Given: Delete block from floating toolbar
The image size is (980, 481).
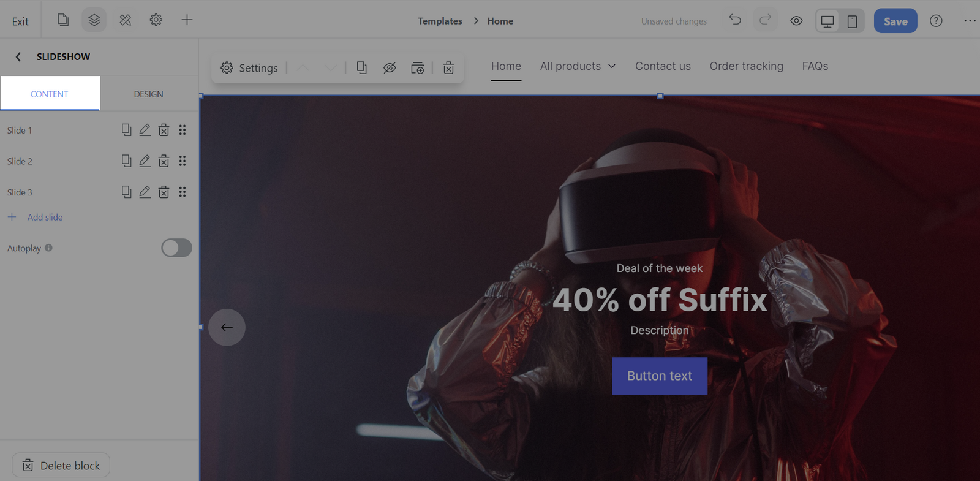Looking at the screenshot, I should tap(448, 67).
